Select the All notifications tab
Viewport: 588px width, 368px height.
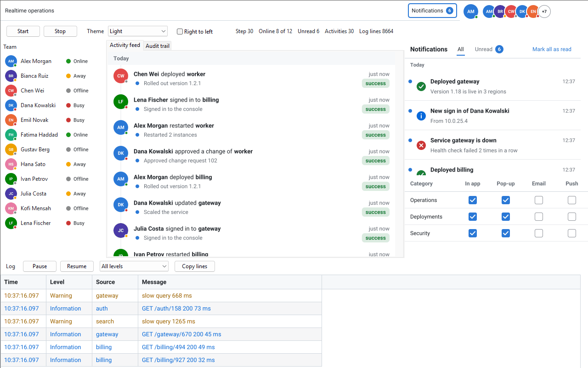461,49
